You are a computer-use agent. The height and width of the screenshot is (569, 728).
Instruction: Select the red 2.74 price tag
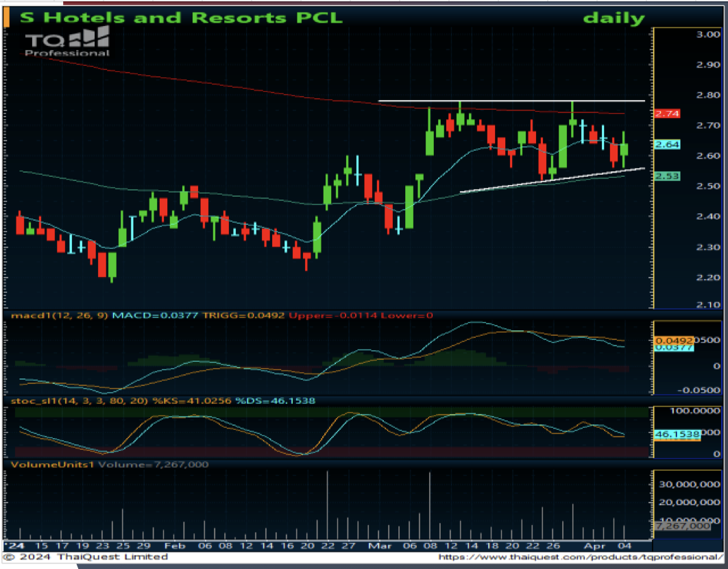pos(667,113)
